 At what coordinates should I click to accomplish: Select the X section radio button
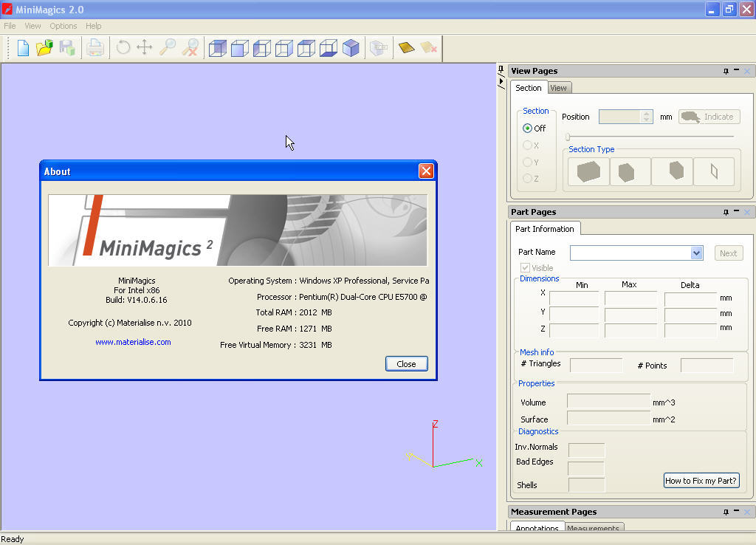coord(527,145)
